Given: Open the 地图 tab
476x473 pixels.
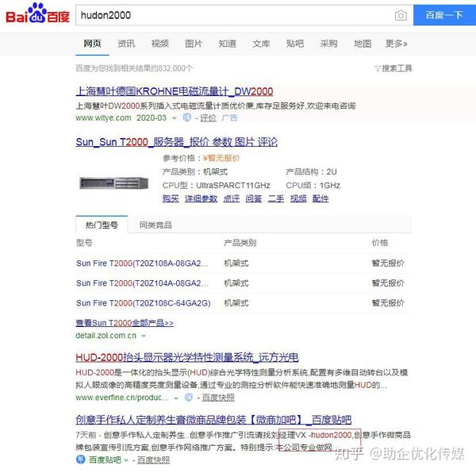Looking at the screenshot, I should 363,44.
